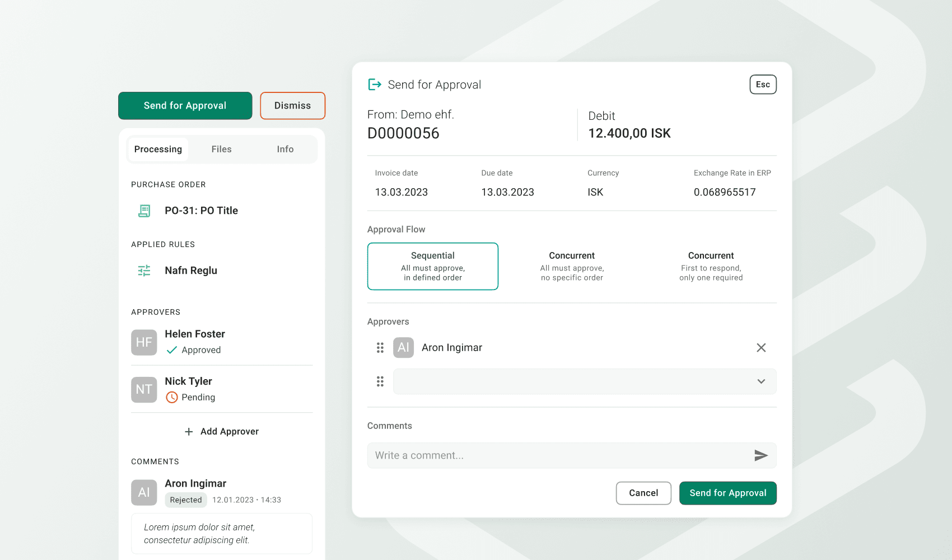
Task: Click the amount 12.400,00 ISK
Action: click(629, 133)
